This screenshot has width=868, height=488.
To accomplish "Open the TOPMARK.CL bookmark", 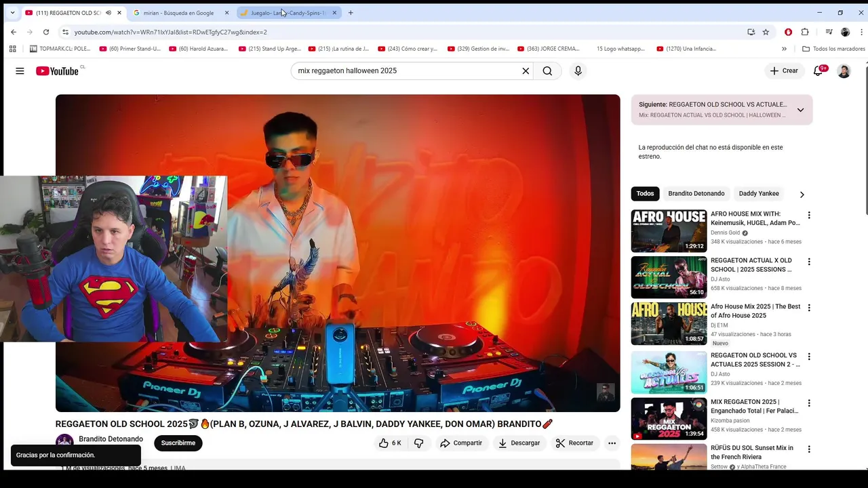I will 60,49.
